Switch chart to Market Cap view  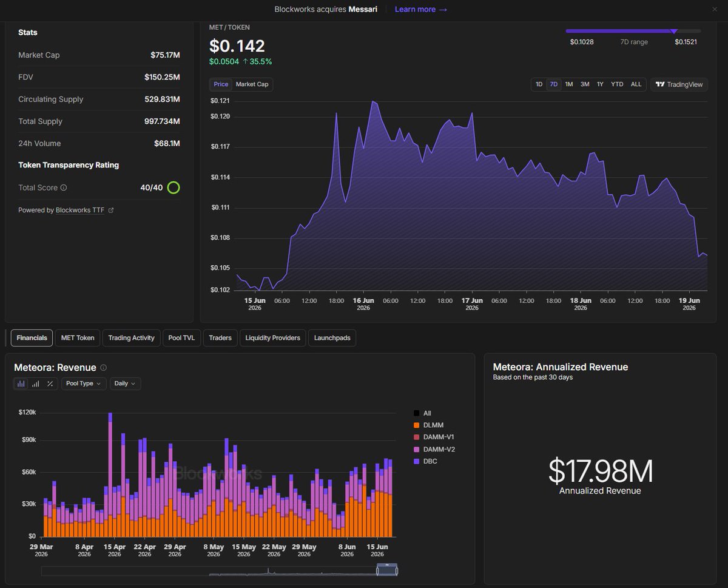click(252, 84)
